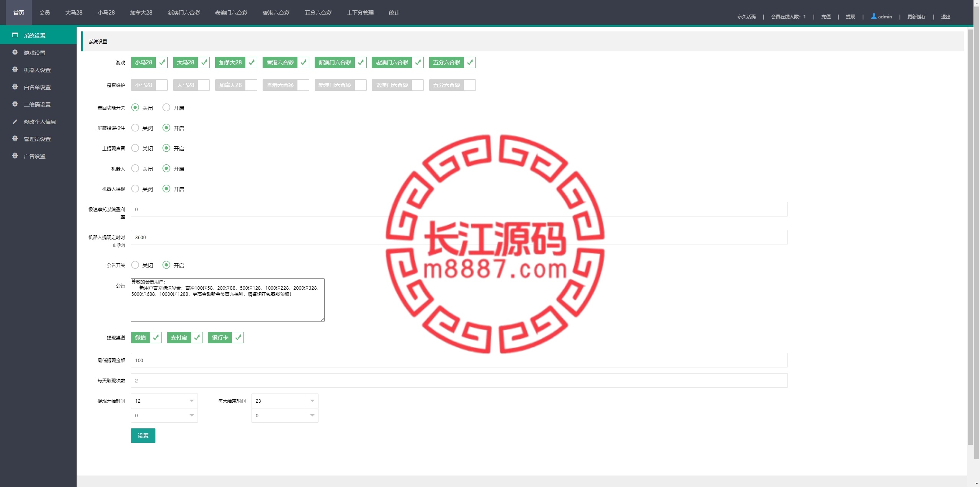This screenshot has height=487, width=980.
Task: Click the 提现 header link
Action: point(851,16)
